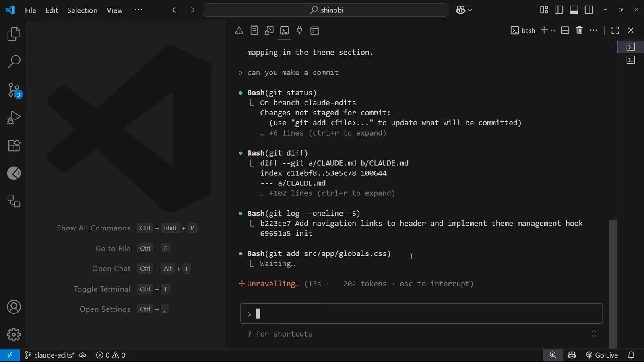The width and height of the screenshot is (644, 362).
Task: Publish branch via cloud icon in status bar
Action: [x=83, y=355]
